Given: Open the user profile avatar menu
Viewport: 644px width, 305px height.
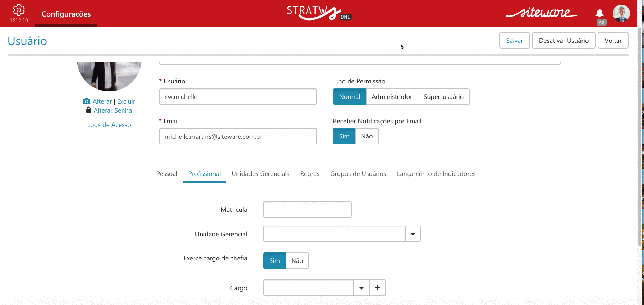Looking at the screenshot, I should (x=621, y=13).
